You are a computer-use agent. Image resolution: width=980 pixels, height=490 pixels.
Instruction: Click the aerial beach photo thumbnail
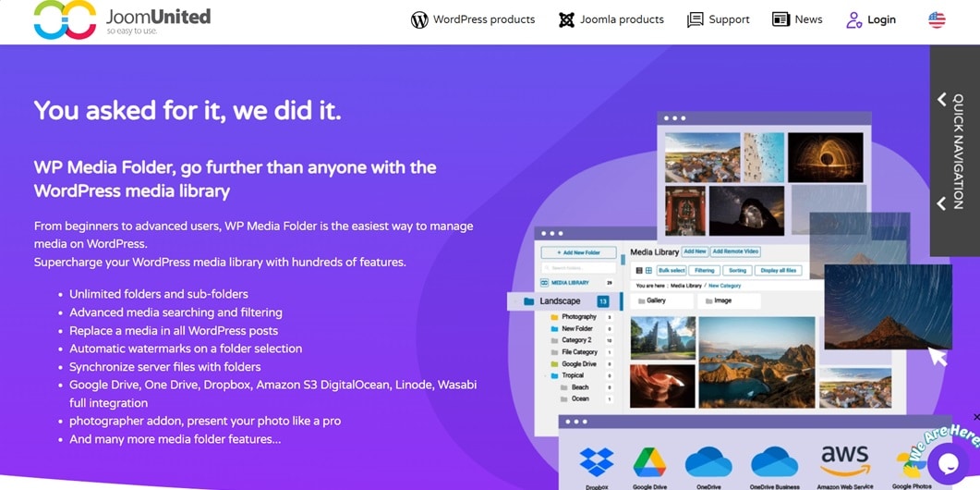coord(763,157)
